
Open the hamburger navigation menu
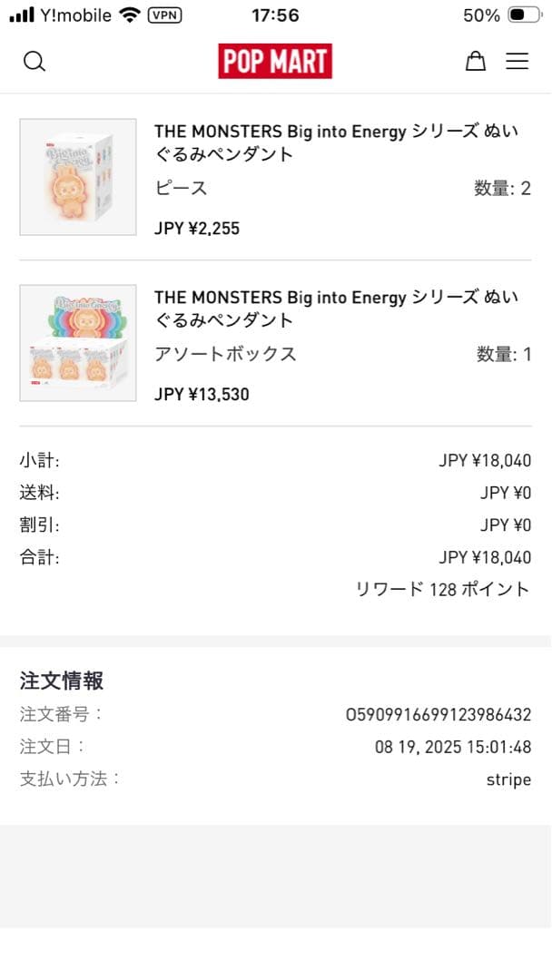pyautogui.click(x=517, y=61)
